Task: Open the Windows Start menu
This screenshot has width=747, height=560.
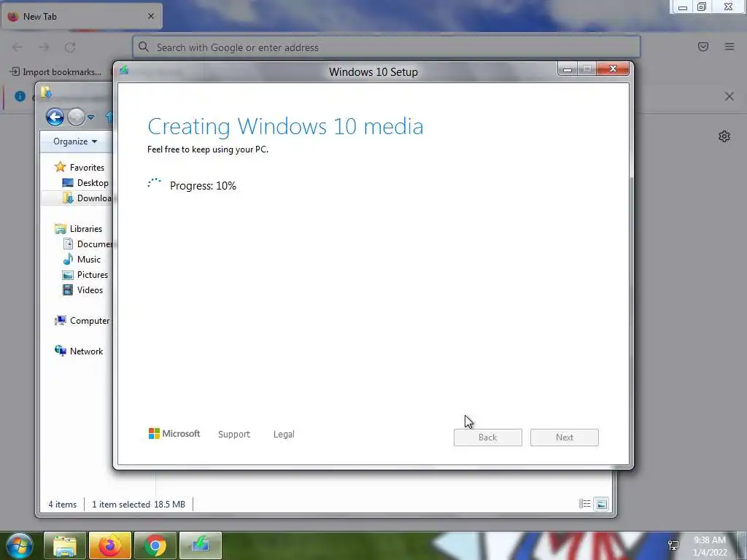Action: pyautogui.click(x=19, y=545)
